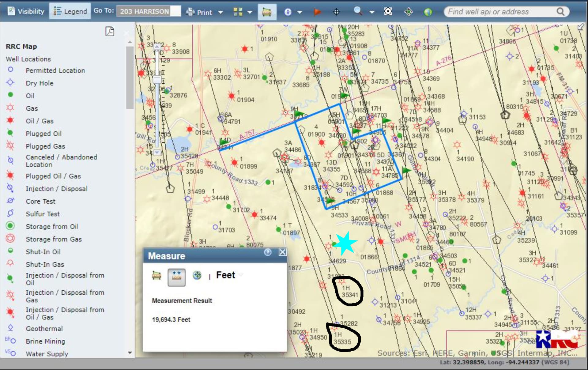Click the legend scrollbar up arrow

coord(130,42)
